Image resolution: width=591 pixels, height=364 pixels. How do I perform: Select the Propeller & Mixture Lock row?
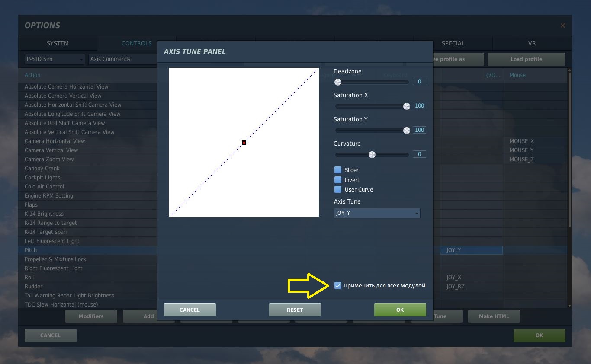tap(87, 259)
